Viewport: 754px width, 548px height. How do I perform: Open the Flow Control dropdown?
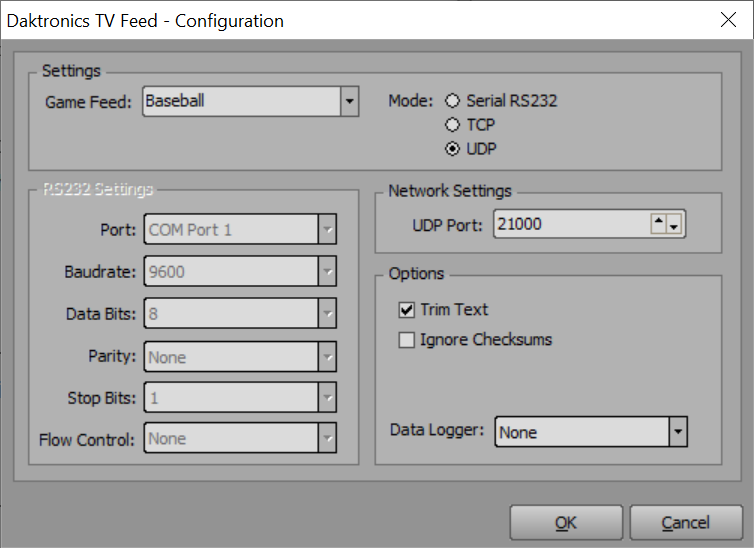[x=240, y=438]
